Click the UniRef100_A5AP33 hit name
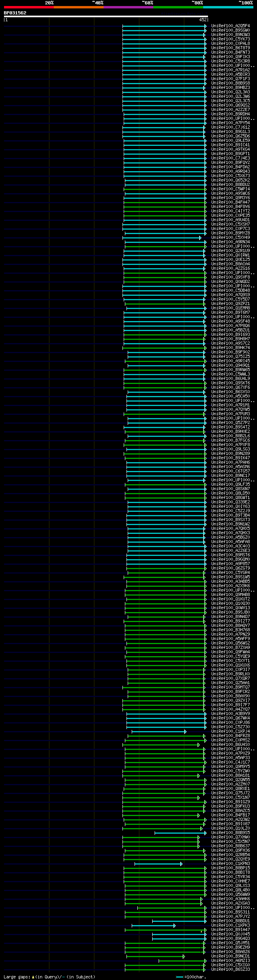 pyautogui.click(x=230, y=758)
